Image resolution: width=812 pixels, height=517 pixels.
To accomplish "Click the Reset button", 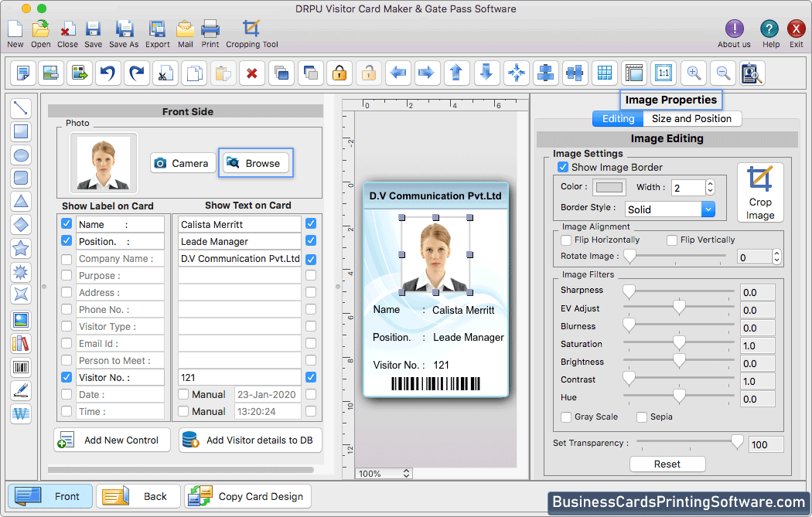I will point(667,464).
